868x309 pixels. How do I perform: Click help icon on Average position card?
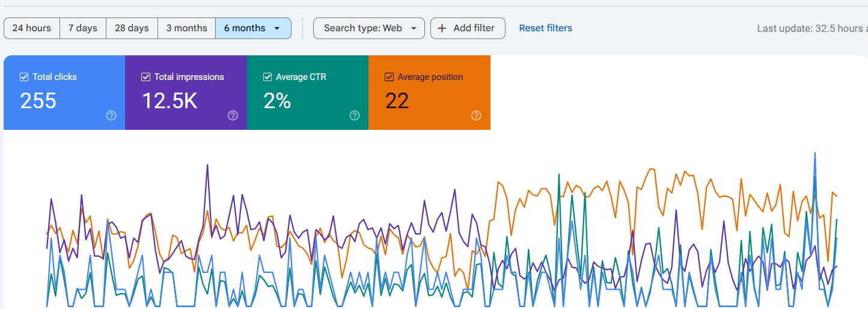[x=476, y=115]
